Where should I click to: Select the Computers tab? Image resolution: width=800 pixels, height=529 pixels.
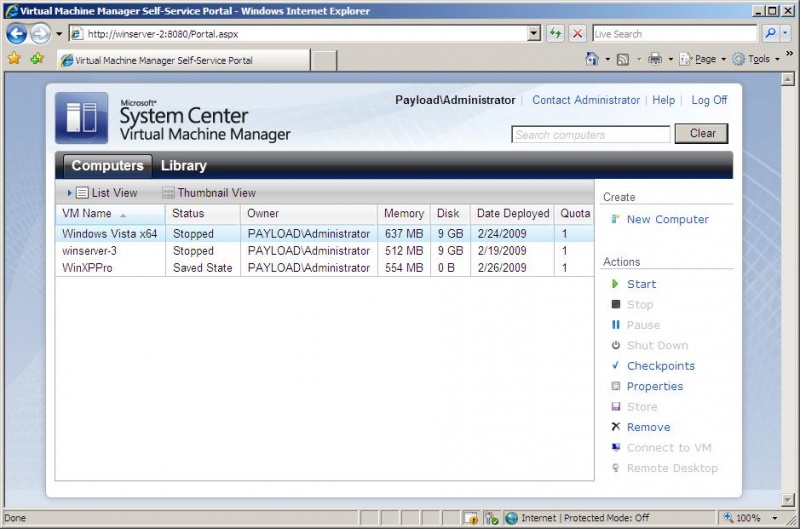click(107, 166)
